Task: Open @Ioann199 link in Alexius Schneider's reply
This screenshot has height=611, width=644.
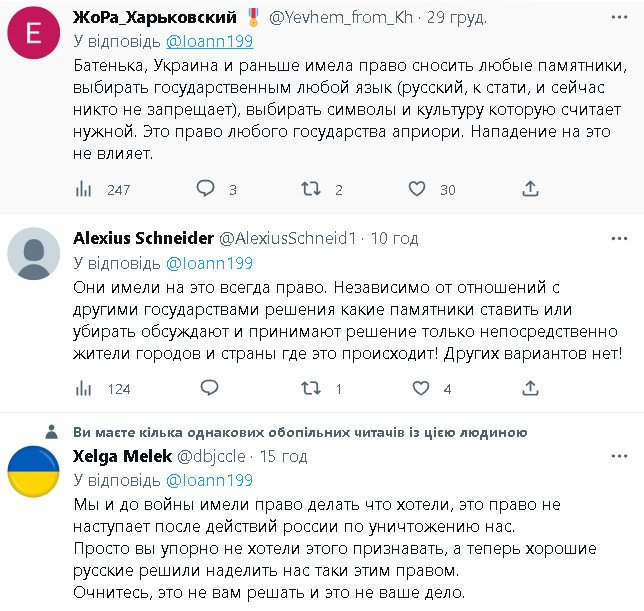Action: (209, 263)
